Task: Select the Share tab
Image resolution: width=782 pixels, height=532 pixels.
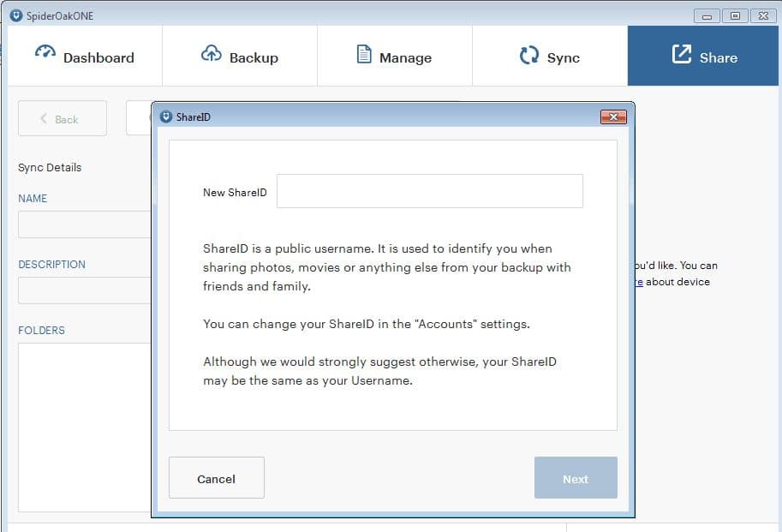Action: click(703, 56)
